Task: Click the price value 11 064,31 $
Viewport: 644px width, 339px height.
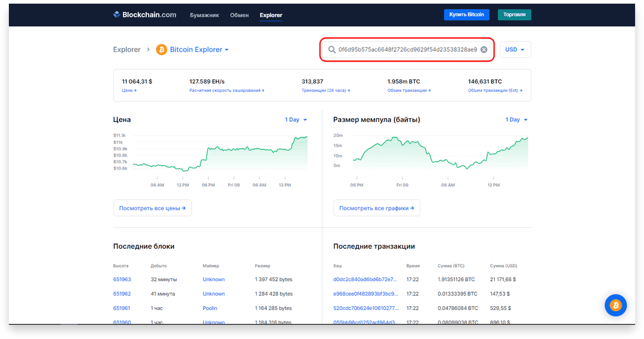Action: [137, 81]
